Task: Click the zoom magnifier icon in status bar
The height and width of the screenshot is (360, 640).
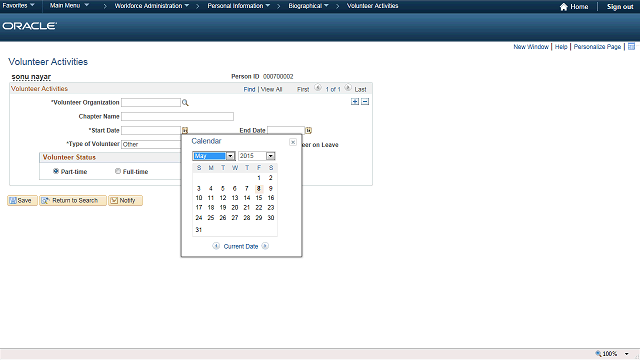Action: tap(598, 353)
